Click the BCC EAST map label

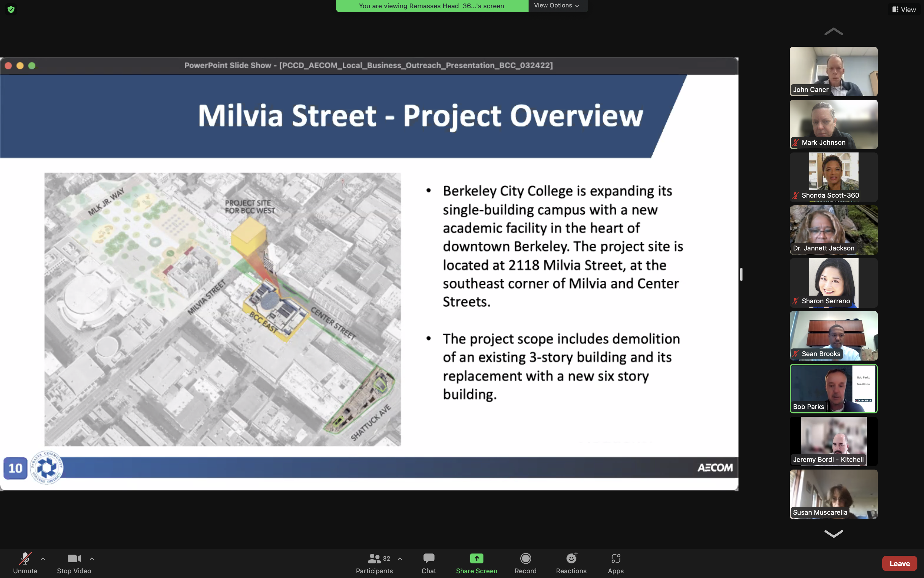(x=263, y=322)
